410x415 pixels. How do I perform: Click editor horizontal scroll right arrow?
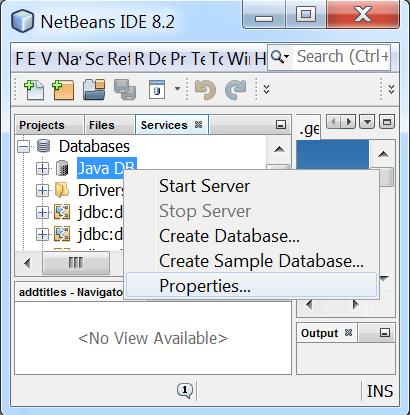[x=356, y=304]
